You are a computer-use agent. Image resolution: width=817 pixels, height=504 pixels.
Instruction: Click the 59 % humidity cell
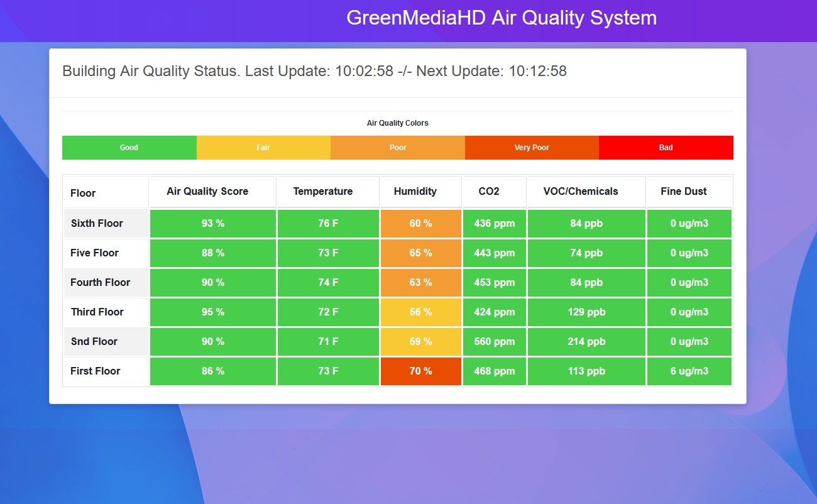pos(421,342)
